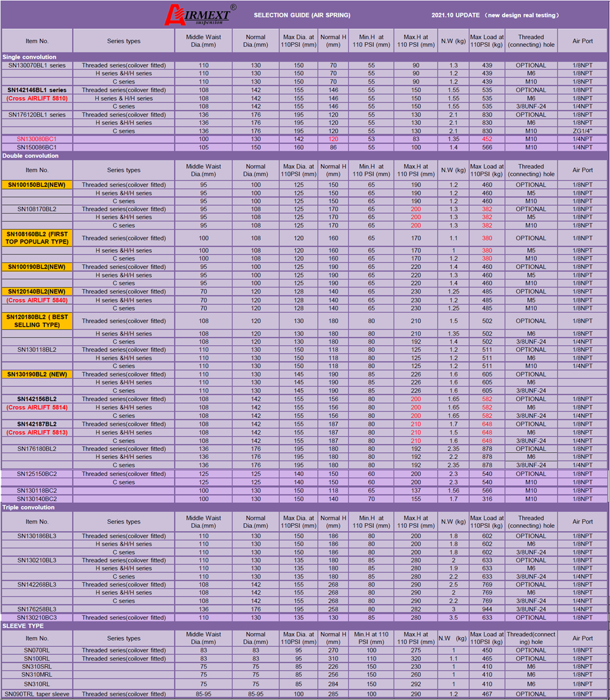This screenshot has width=610, height=700.
Task: Select item number 'SN176258BL3'
Action: [37, 610]
